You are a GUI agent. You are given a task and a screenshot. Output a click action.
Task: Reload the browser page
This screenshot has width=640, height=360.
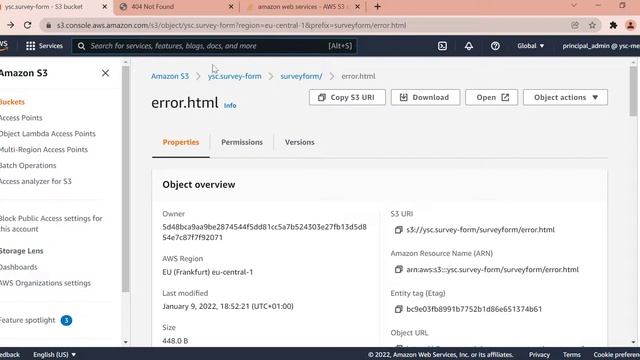[x=27, y=25]
